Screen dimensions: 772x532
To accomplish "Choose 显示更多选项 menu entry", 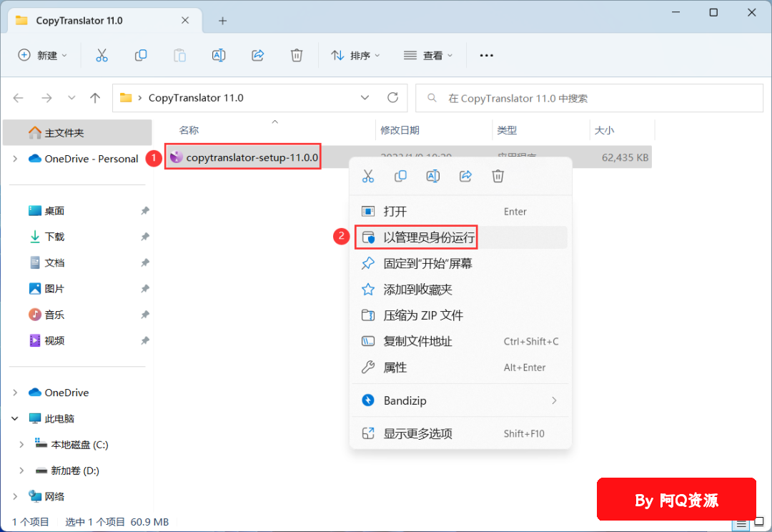I will point(460,433).
